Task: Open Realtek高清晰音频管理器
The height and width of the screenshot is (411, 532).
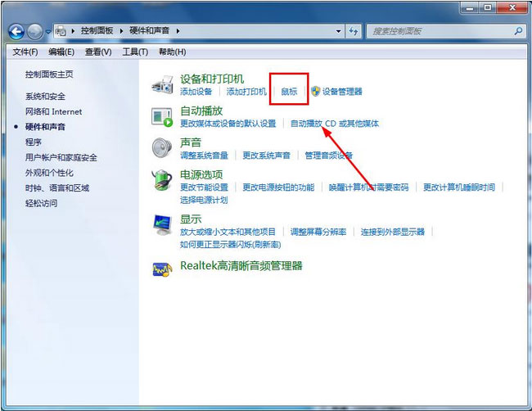Action: click(x=241, y=266)
